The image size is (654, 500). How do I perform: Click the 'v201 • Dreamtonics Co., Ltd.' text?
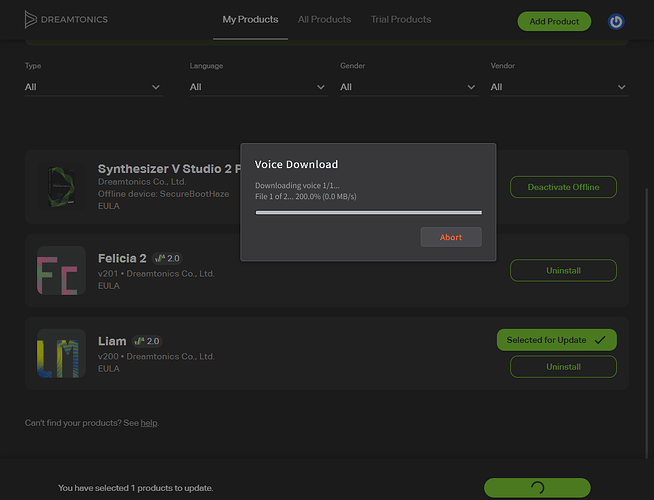point(156,274)
